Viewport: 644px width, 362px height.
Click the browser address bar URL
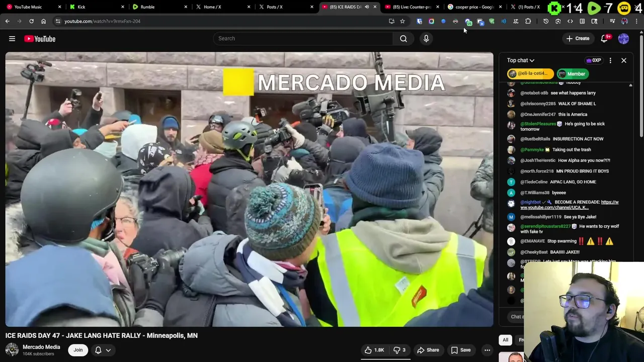pyautogui.click(x=102, y=21)
